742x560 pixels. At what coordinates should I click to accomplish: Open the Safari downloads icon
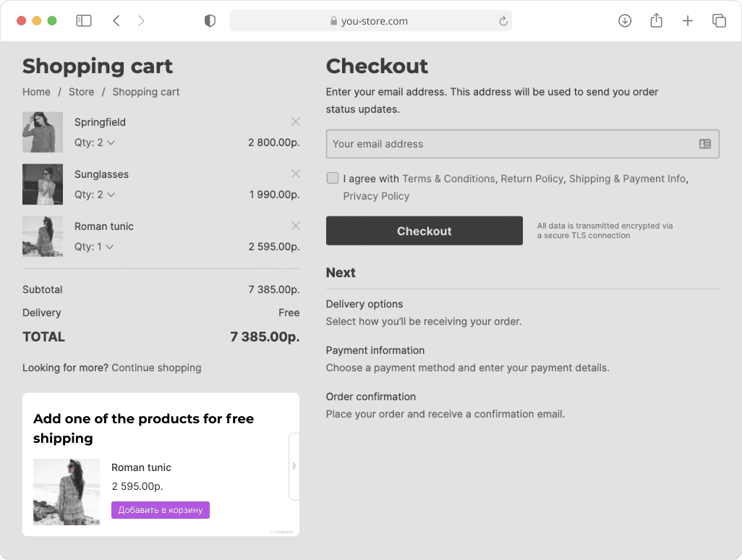[625, 21]
